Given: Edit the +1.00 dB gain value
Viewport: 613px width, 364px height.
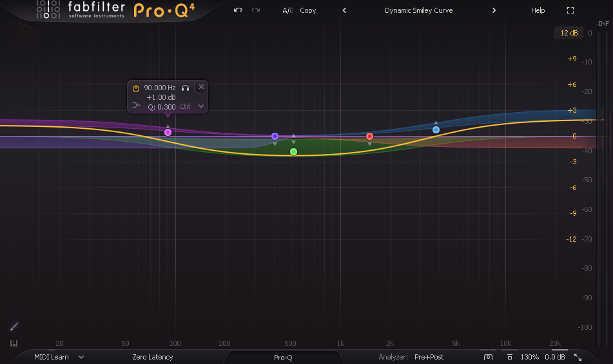Looking at the screenshot, I should tap(161, 97).
